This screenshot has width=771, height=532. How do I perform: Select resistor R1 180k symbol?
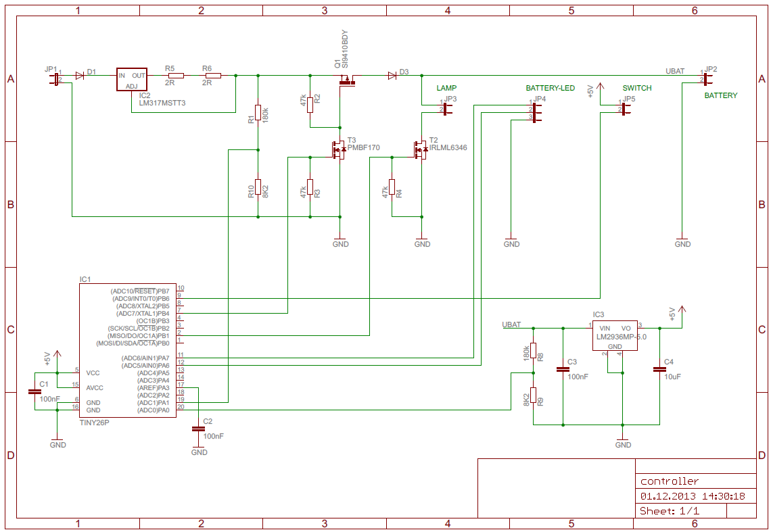[258, 112]
